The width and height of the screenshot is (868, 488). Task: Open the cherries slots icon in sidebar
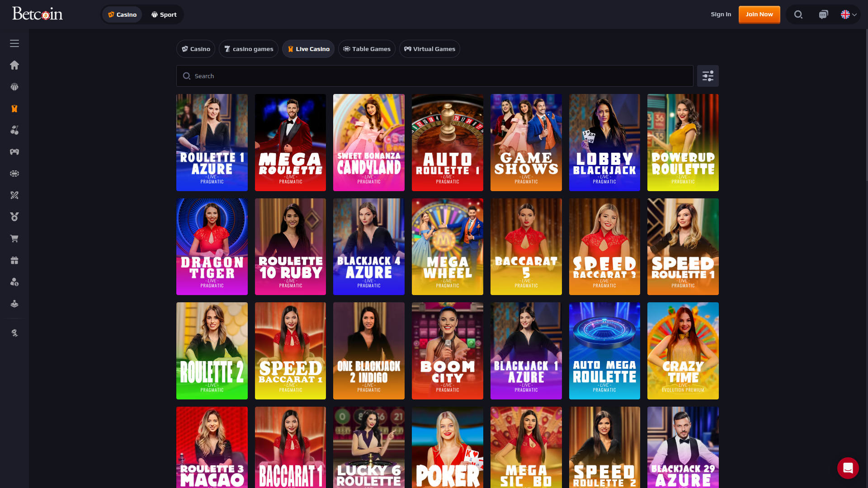[14, 130]
